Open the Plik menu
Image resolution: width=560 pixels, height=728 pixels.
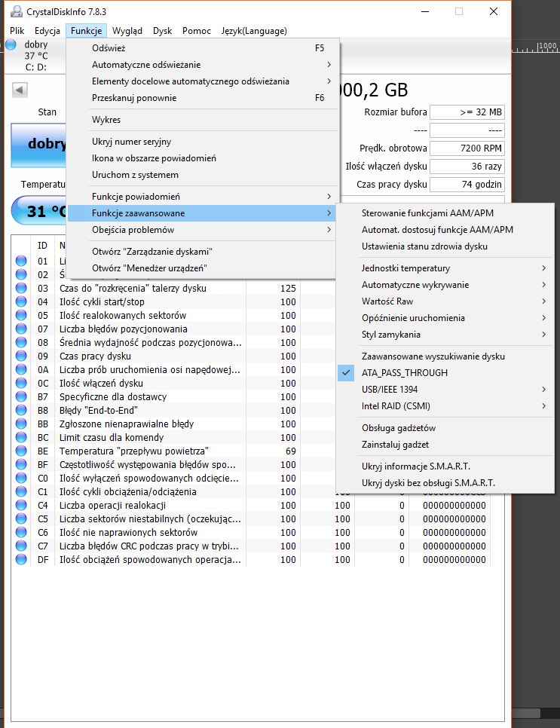(17, 31)
